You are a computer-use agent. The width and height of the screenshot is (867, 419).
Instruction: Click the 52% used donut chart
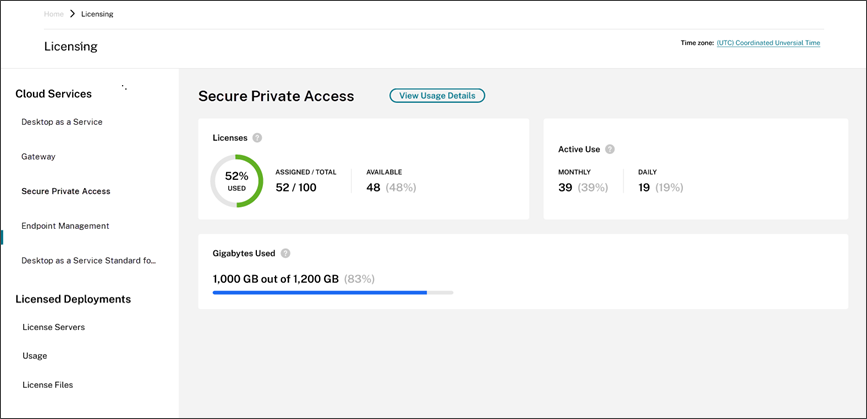point(236,181)
